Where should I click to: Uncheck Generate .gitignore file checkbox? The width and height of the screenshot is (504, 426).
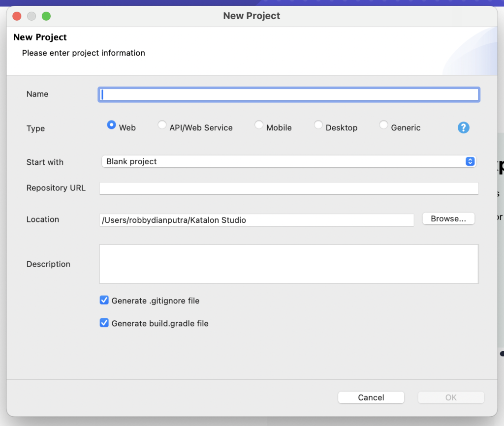click(x=104, y=300)
